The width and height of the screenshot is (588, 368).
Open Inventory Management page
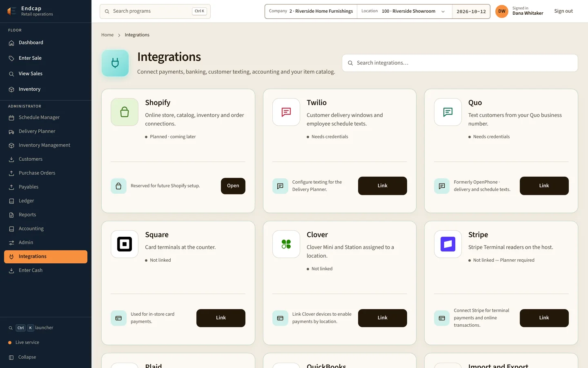point(46,145)
